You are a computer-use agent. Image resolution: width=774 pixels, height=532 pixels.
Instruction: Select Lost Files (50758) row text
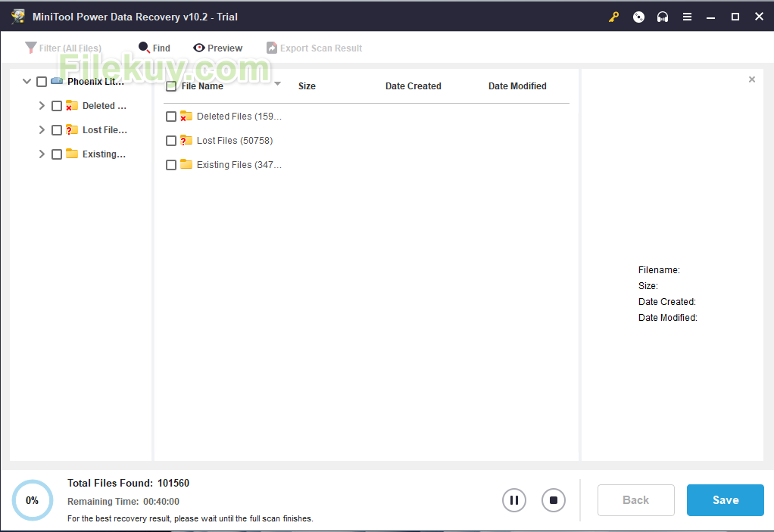(x=235, y=141)
